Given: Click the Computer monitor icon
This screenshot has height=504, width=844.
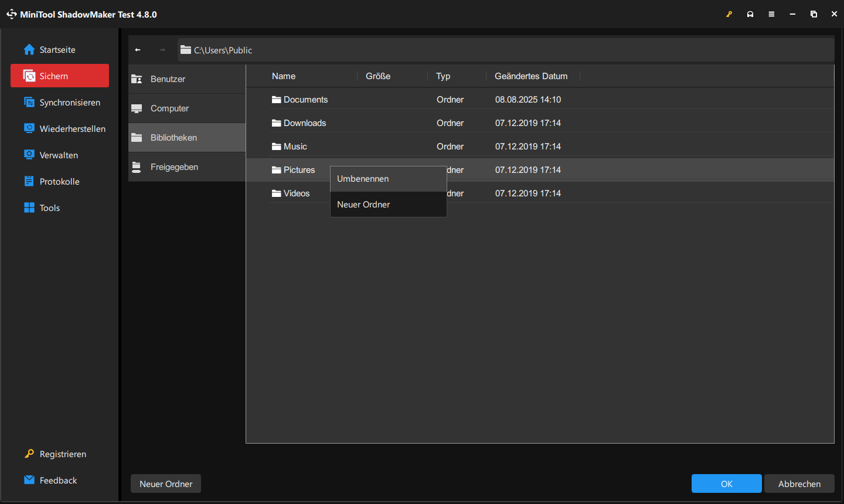Looking at the screenshot, I should [137, 108].
